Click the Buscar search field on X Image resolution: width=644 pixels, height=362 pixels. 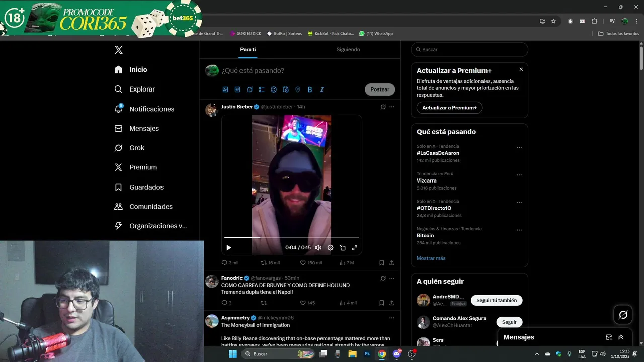[469, 50]
